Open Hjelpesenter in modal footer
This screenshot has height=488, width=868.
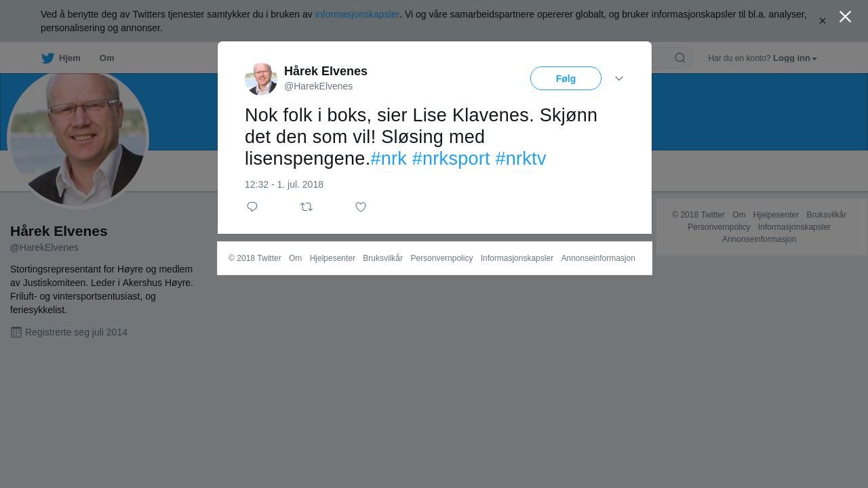click(332, 258)
